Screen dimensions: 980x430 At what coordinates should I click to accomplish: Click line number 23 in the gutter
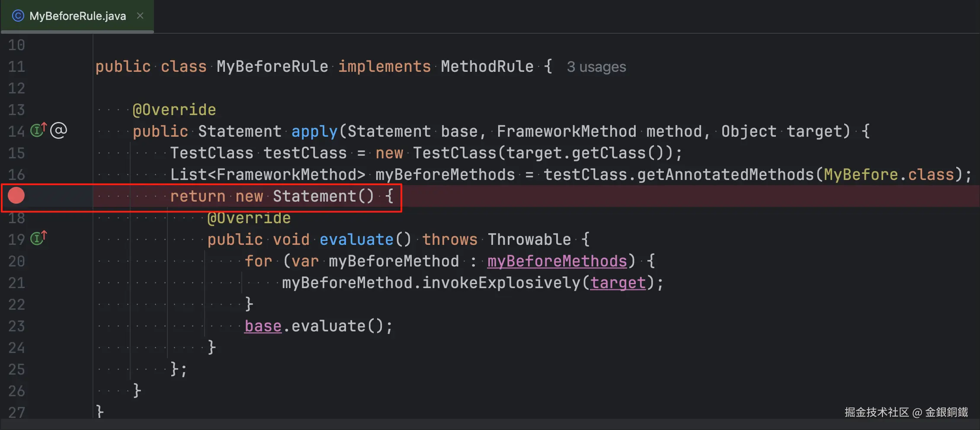(x=16, y=326)
